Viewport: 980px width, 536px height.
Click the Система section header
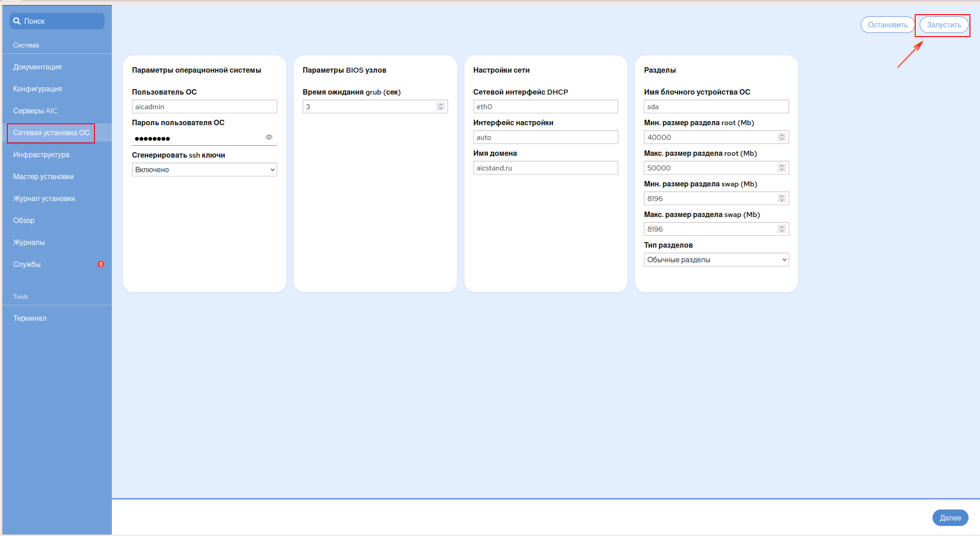tap(26, 45)
